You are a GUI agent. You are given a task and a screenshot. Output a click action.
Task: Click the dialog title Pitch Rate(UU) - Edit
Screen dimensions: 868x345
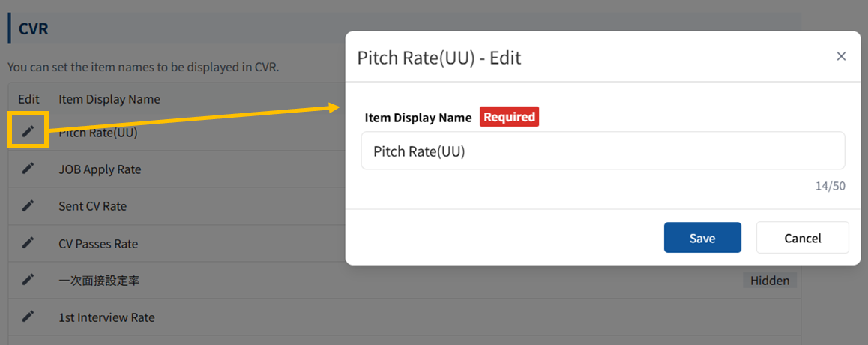tap(439, 58)
